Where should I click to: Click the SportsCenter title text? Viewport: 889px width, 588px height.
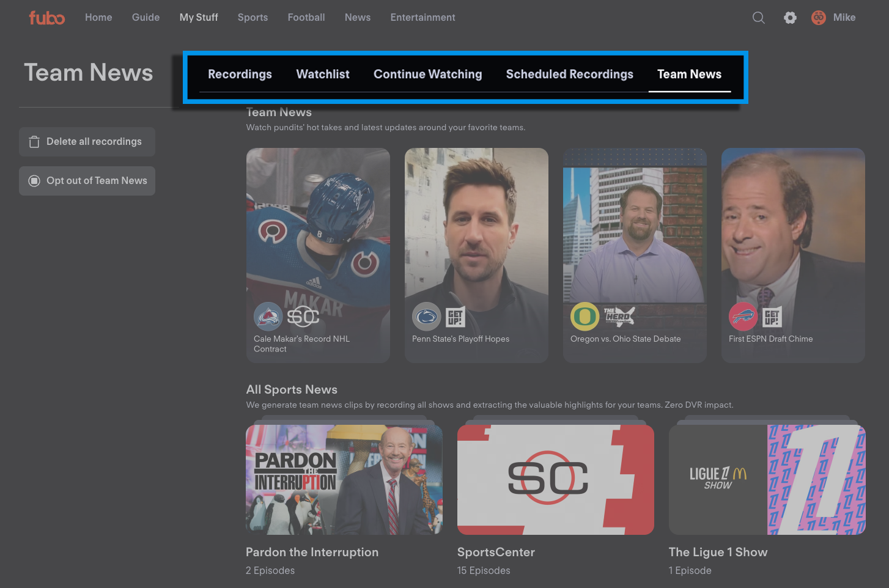tap(496, 553)
